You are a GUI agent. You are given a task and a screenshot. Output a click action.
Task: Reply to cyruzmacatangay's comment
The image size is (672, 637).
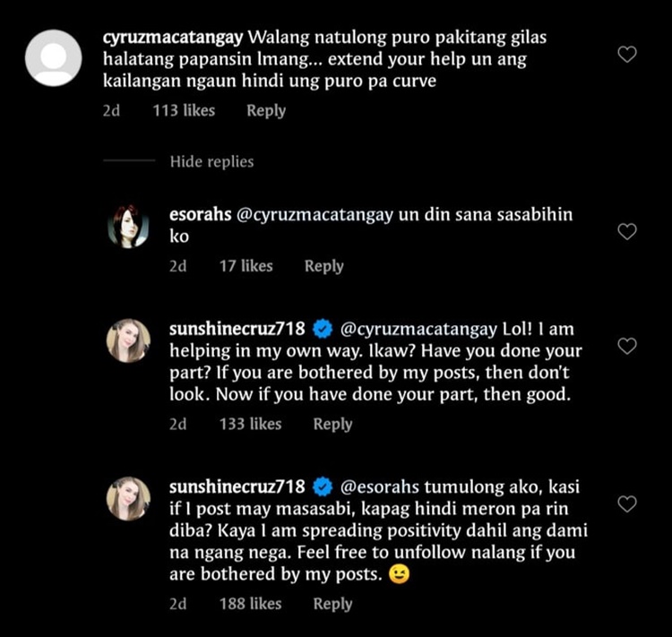click(266, 111)
